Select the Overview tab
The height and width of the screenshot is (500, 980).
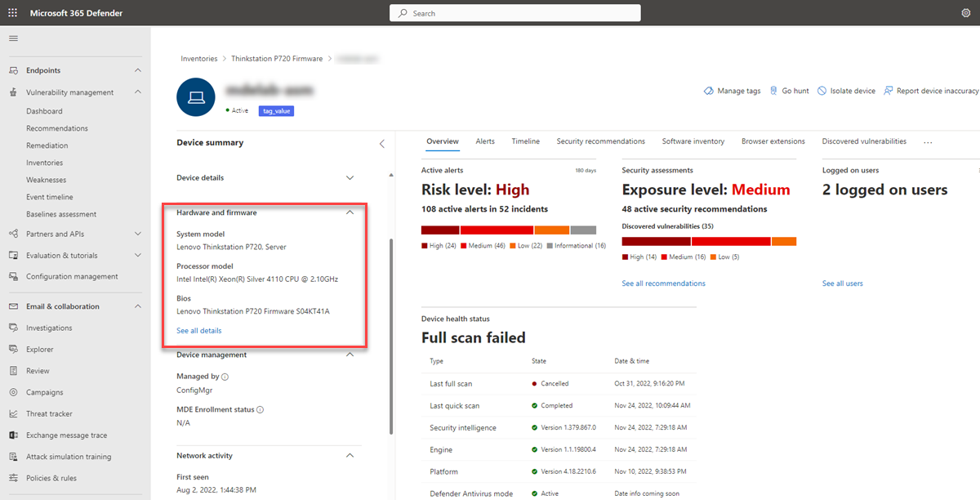tap(443, 141)
